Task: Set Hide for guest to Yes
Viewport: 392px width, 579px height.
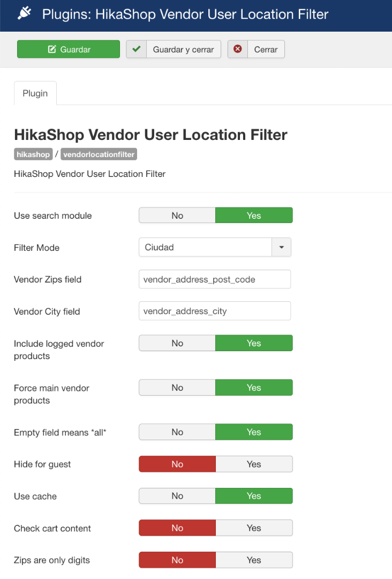Action: click(254, 464)
